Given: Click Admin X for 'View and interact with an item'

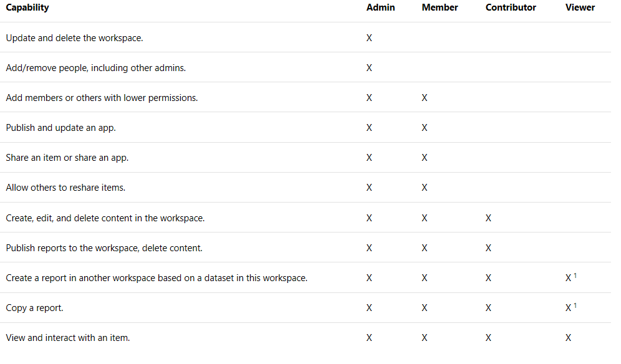Looking at the screenshot, I should pos(369,338).
